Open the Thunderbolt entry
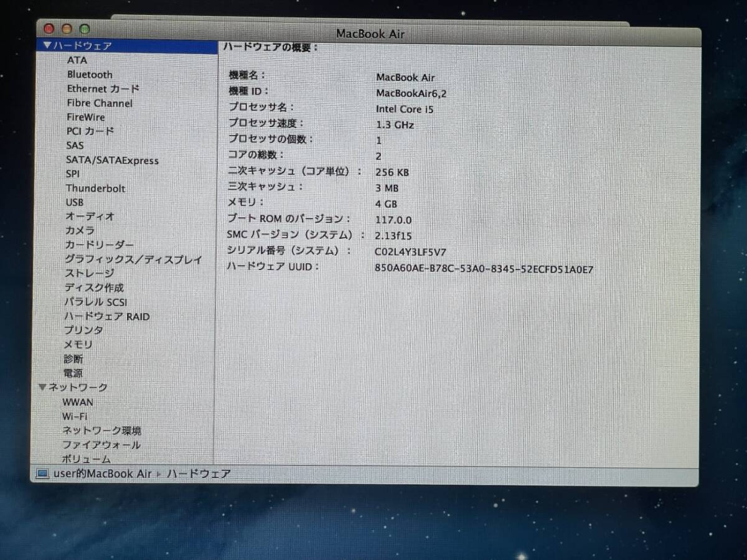 [x=95, y=189]
